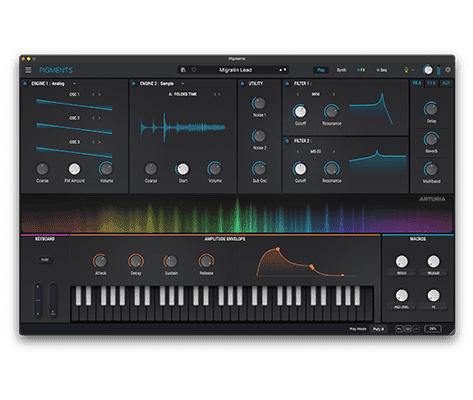Click the FX macro label button
This screenshot has height=400, width=473.
point(433,307)
